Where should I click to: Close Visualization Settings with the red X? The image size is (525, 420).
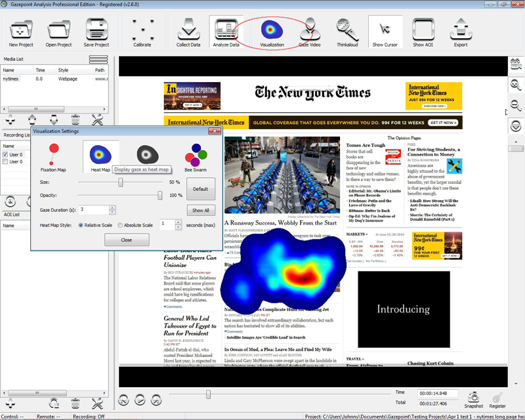click(x=215, y=131)
